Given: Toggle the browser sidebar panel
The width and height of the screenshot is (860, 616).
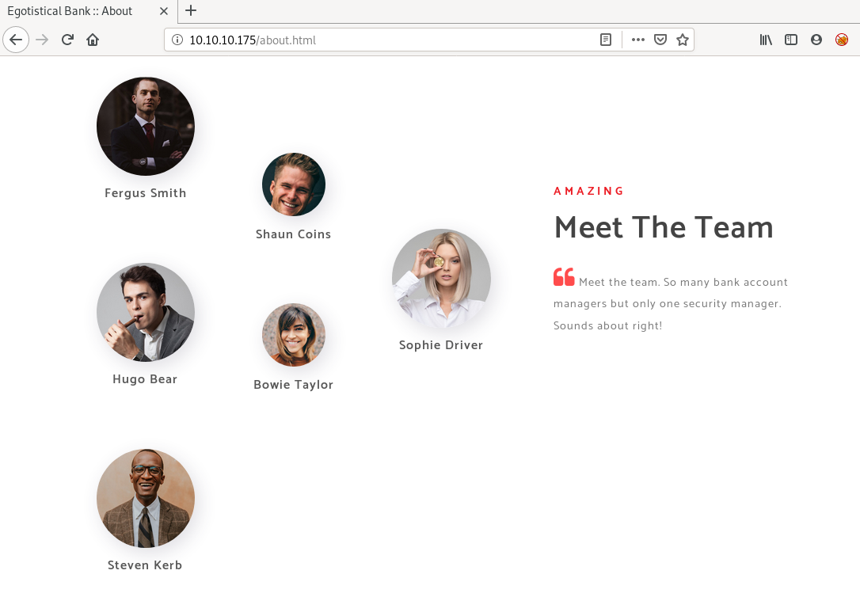Looking at the screenshot, I should point(791,40).
